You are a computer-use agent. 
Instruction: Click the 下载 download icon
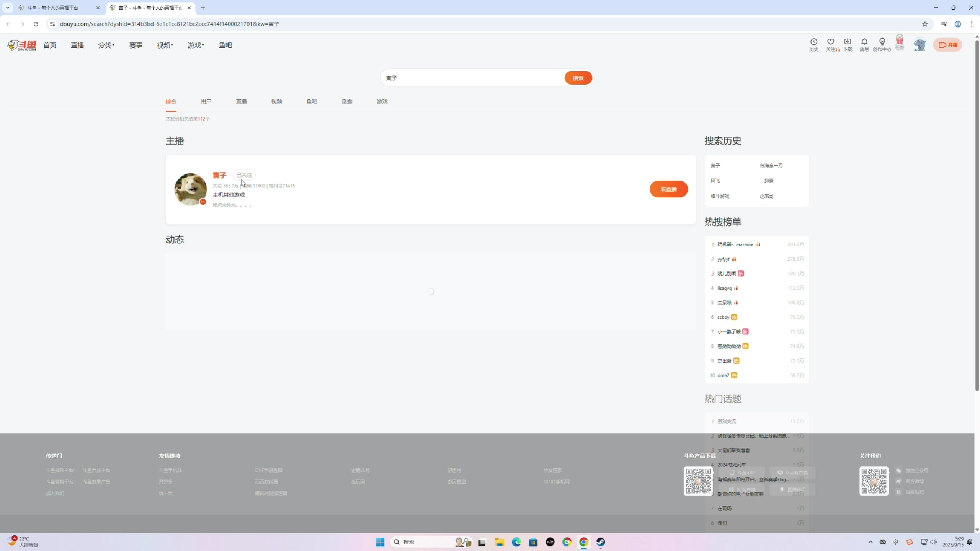coord(848,44)
